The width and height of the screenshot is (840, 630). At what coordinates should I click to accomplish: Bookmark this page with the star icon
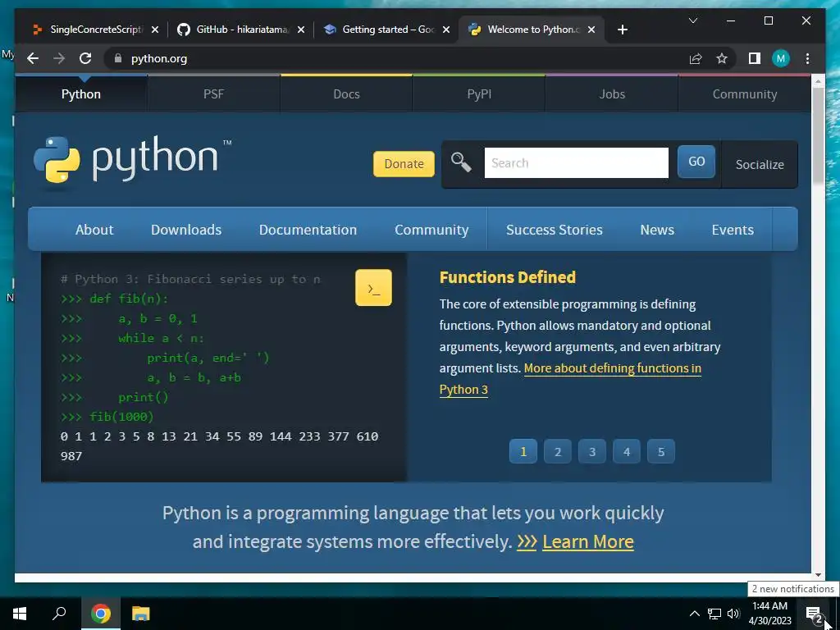tap(722, 58)
